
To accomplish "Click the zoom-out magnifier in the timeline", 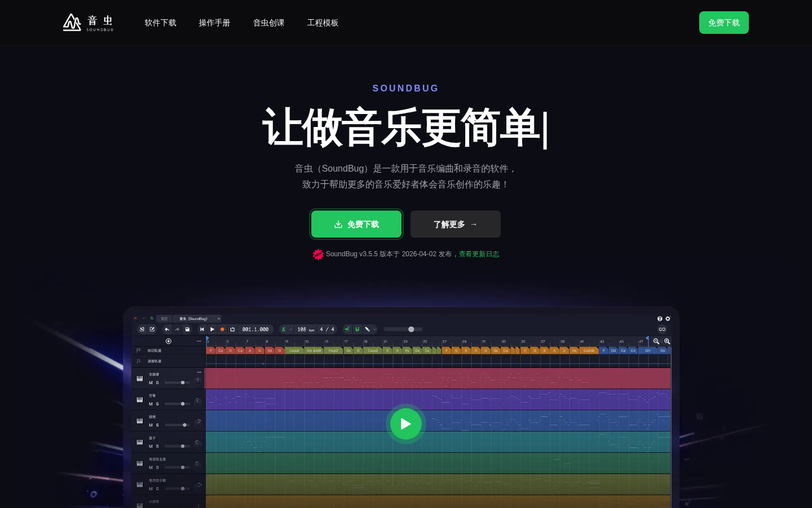I will pos(656,341).
